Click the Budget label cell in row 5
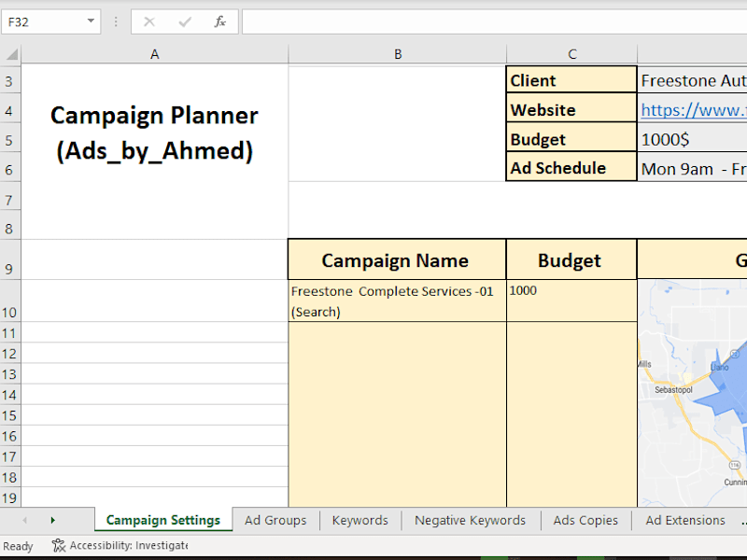 pos(571,137)
